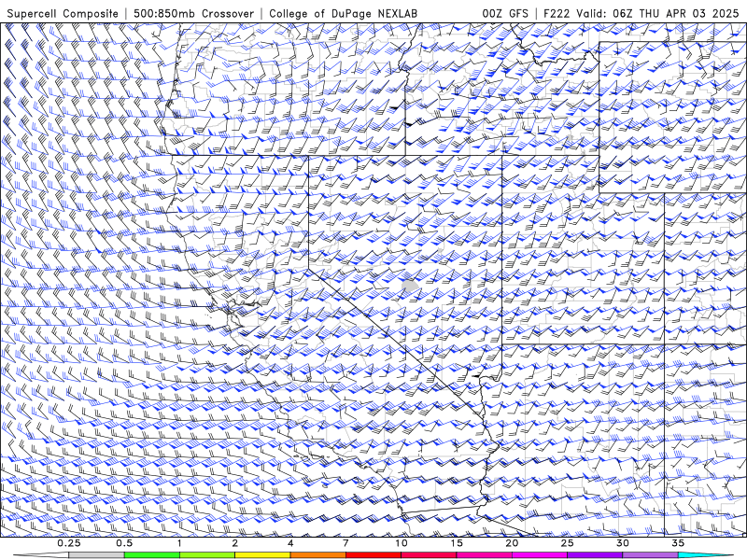Click the "Supercell Composite" title text
The height and width of the screenshot is (560, 747).
point(63,13)
